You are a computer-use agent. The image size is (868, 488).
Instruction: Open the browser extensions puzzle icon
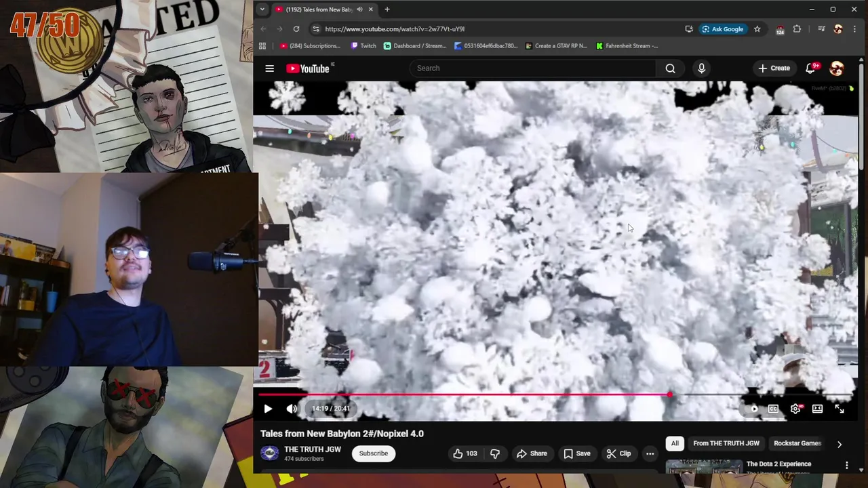click(797, 29)
